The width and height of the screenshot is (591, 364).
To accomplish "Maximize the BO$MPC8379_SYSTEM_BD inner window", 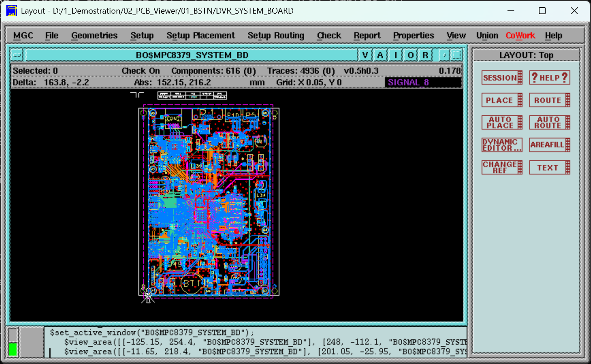I will pyautogui.click(x=457, y=55).
